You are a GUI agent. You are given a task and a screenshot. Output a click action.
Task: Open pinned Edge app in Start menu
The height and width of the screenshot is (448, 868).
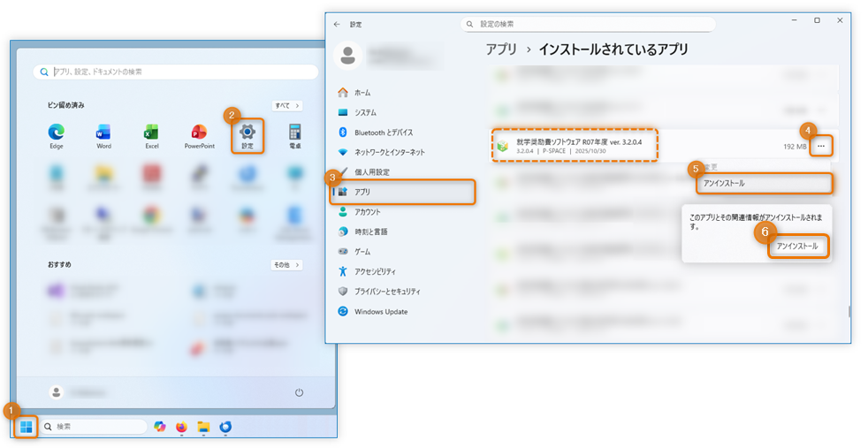56,136
